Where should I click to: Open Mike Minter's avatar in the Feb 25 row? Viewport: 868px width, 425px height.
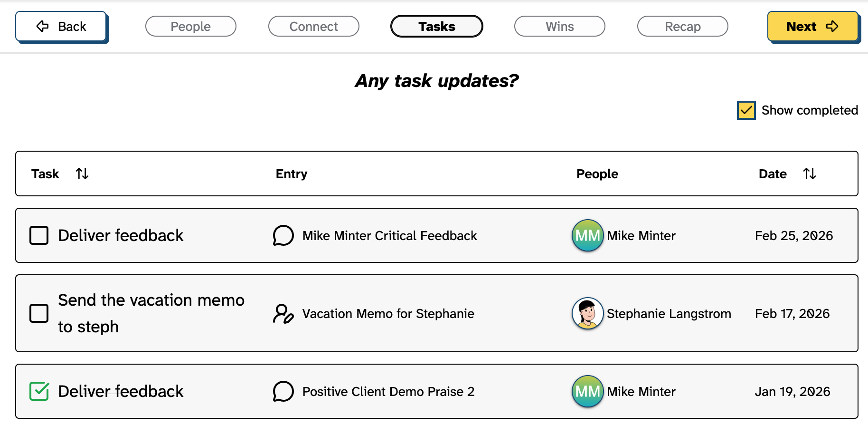click(587, 235)
